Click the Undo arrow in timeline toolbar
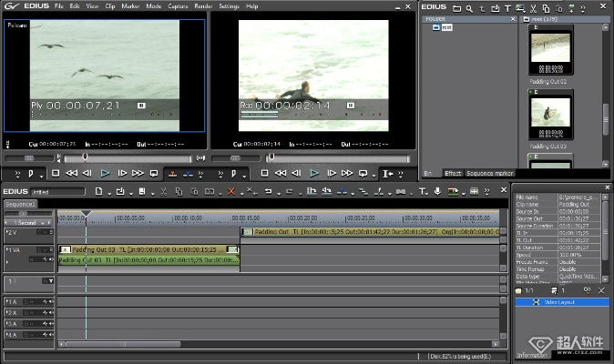Image resolution: width=614 pixels, height=364 pixels. pos(268,191)
